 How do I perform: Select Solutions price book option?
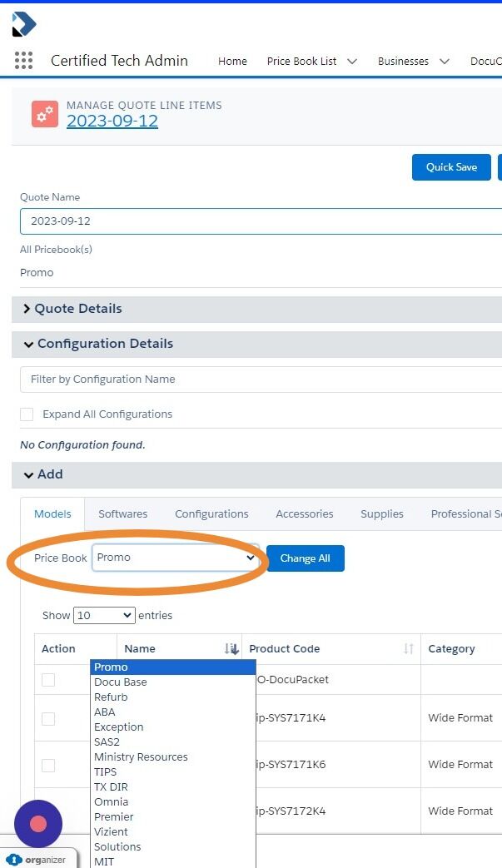pyautogui.click(x=172, y=846)
